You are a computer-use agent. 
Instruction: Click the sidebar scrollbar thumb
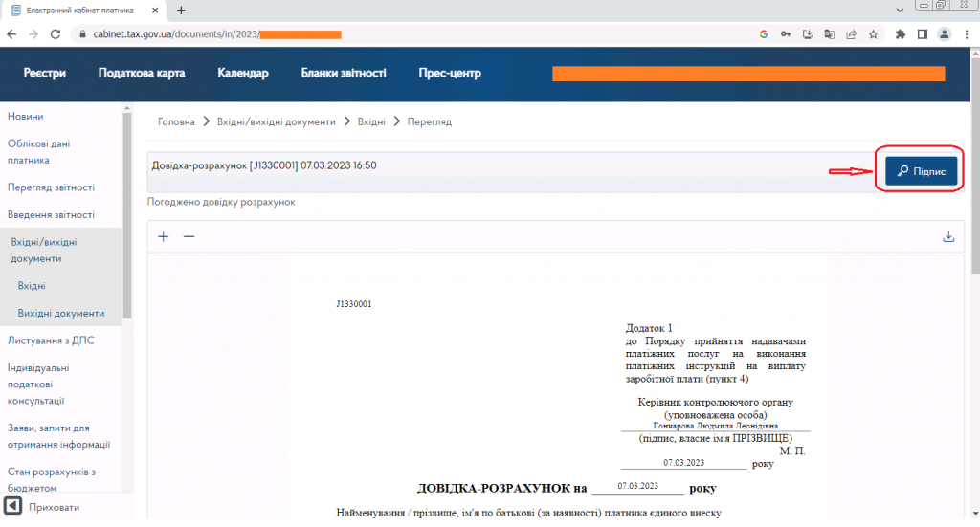(x=127, y=215)
